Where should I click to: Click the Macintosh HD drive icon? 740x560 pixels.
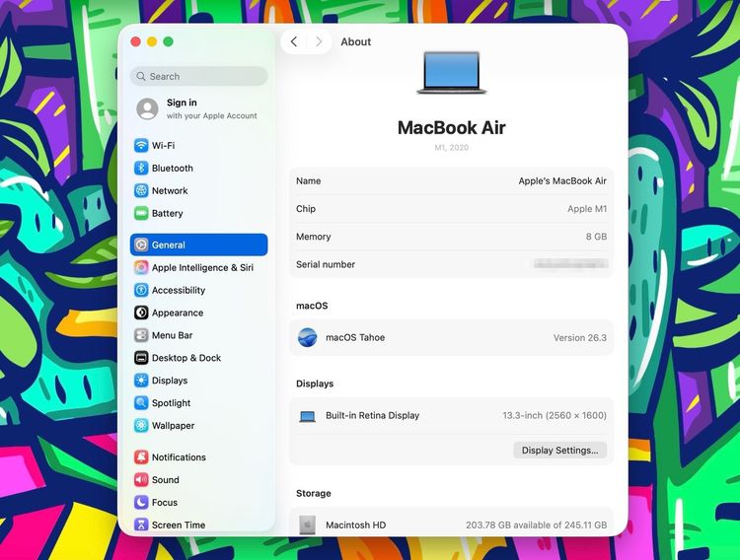click(307, 525)
